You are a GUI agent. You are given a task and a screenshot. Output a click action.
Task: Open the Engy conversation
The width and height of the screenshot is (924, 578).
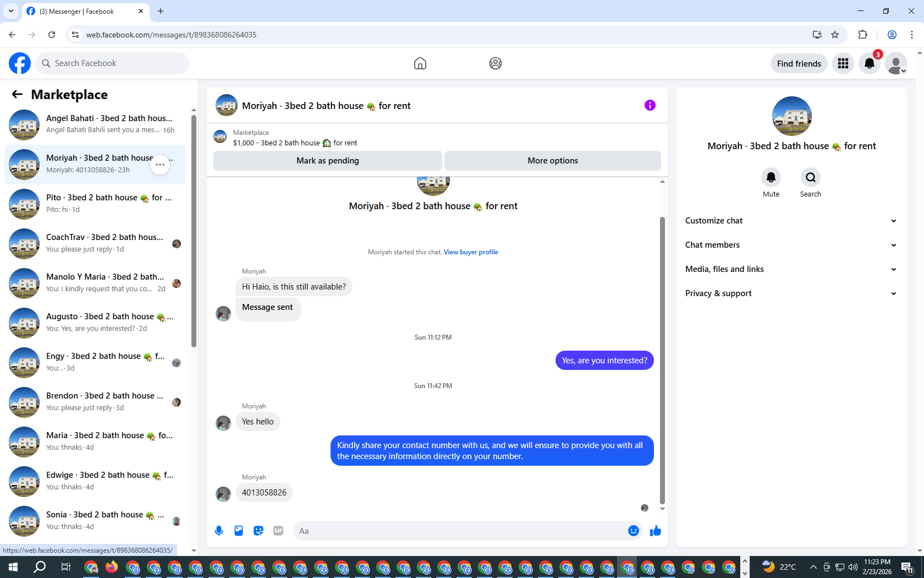(95, 362)
